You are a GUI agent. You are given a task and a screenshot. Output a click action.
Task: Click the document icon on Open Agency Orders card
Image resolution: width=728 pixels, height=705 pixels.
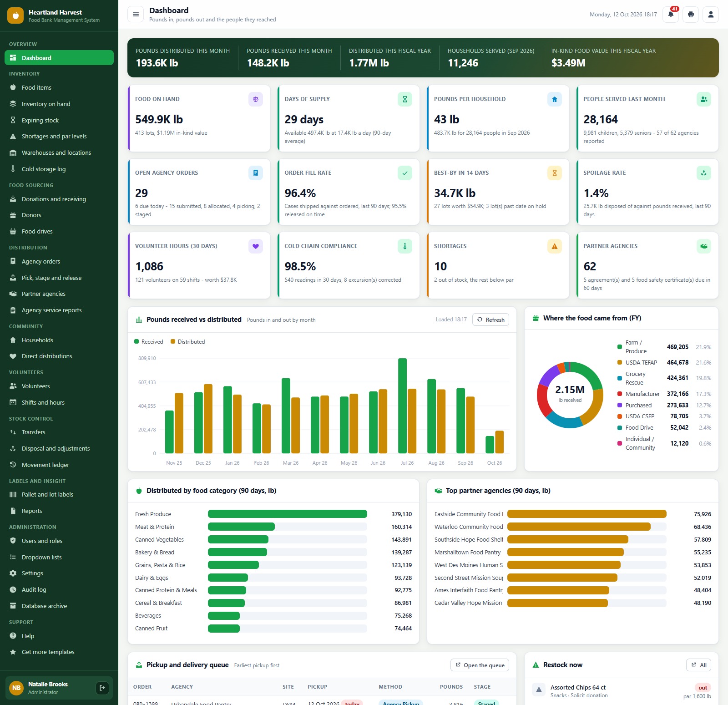click(x=256, y=173)
